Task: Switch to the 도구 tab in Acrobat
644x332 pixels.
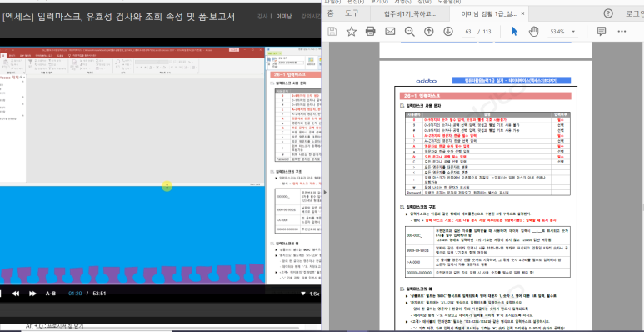Action: tap(352, 13)
